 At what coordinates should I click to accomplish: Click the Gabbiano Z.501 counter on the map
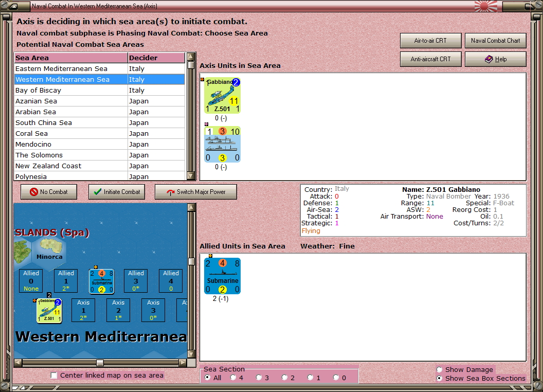tap(49, 311)
